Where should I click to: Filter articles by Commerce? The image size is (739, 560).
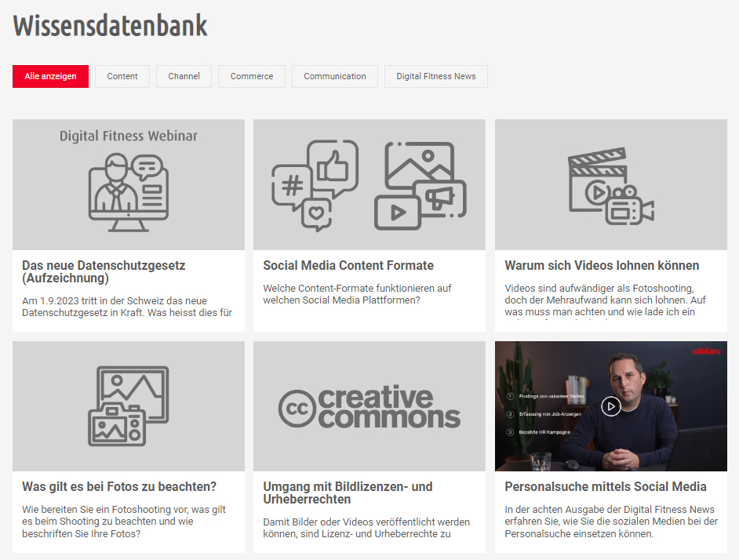pos(252,76)
